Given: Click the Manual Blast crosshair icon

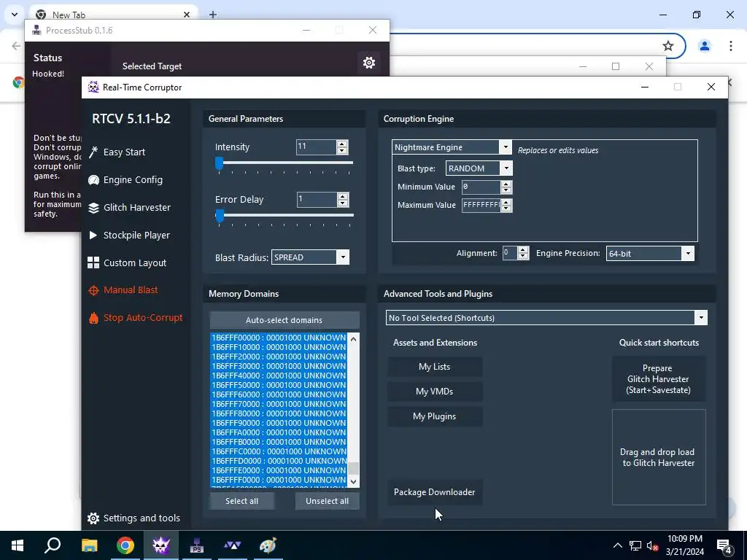Looking at the screenshot, I should [93, 290].
